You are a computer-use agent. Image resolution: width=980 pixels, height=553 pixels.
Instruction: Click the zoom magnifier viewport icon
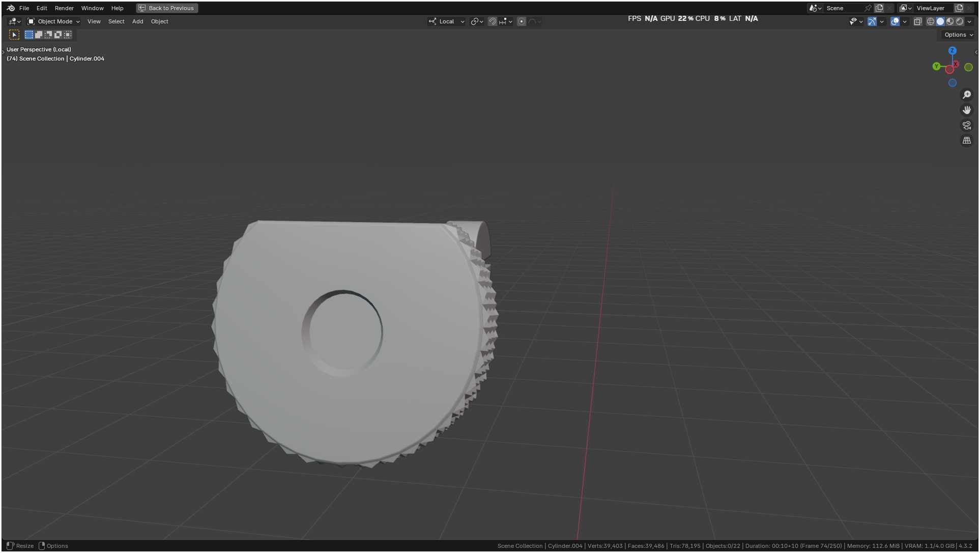(967, 95)
